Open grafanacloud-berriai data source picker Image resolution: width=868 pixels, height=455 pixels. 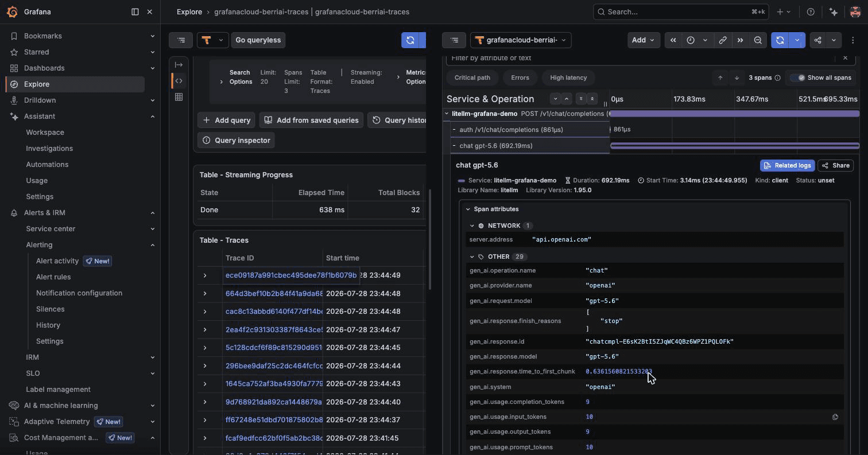coord(520,40)
